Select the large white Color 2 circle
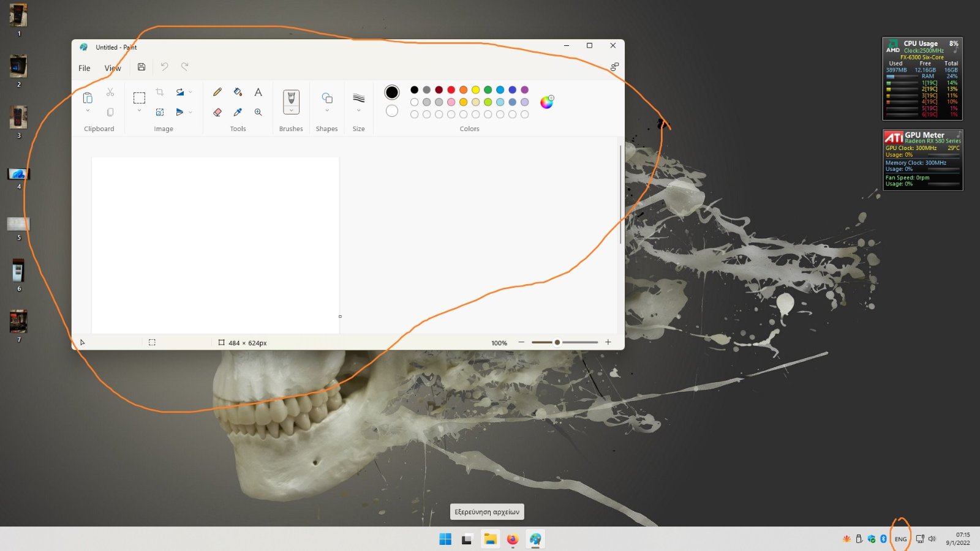 [x=392, y=111]
